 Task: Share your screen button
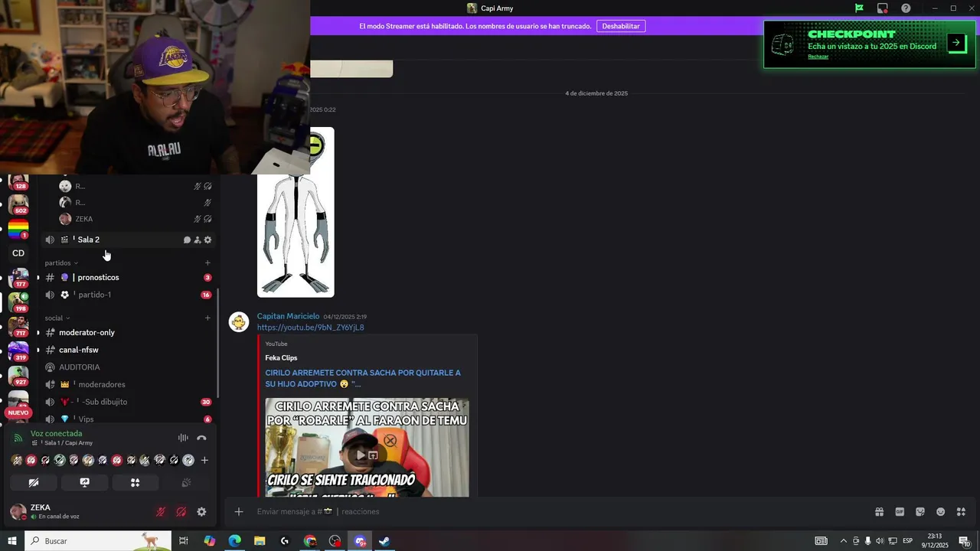tap(84, 483)
